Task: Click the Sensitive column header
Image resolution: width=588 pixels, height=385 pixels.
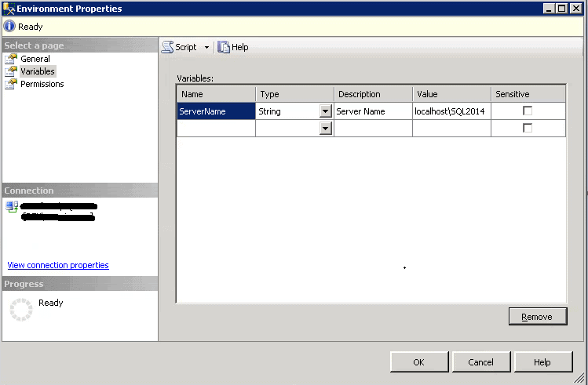Action: tap(528, 94)
